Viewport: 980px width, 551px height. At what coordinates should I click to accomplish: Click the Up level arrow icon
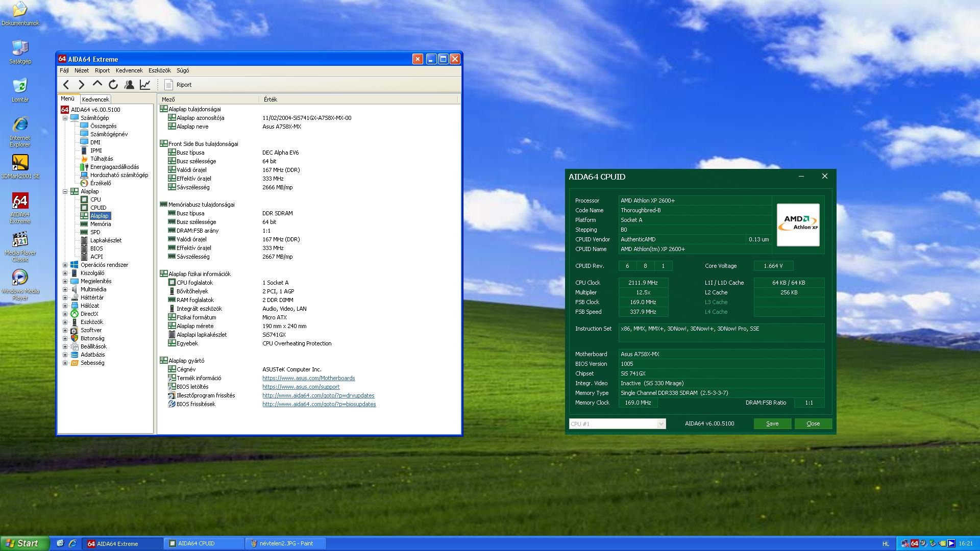pos(97,84)
